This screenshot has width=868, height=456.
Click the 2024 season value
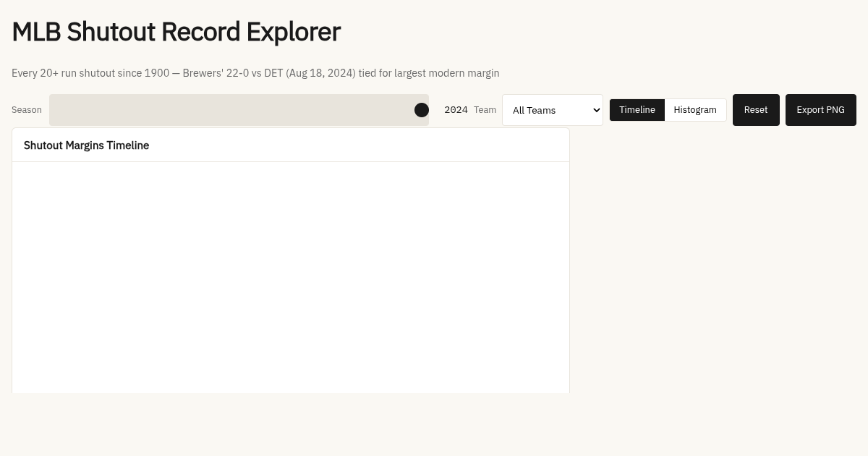pyautogui.click(x=456, y=110)
